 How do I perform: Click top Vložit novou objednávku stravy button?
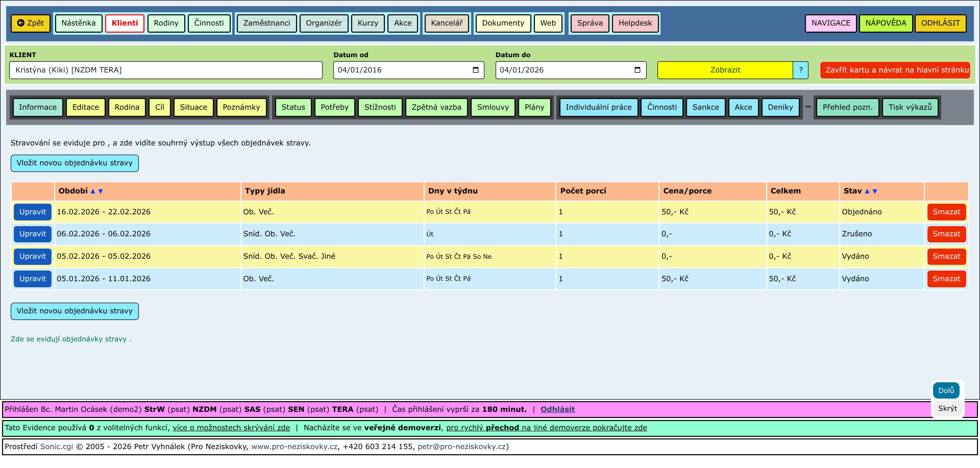click(75, 163)
